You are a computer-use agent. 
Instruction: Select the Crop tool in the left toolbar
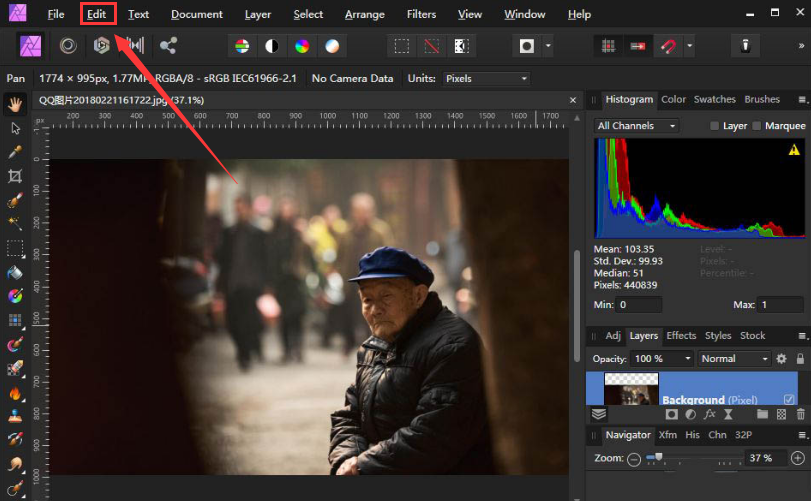[15, 176]
